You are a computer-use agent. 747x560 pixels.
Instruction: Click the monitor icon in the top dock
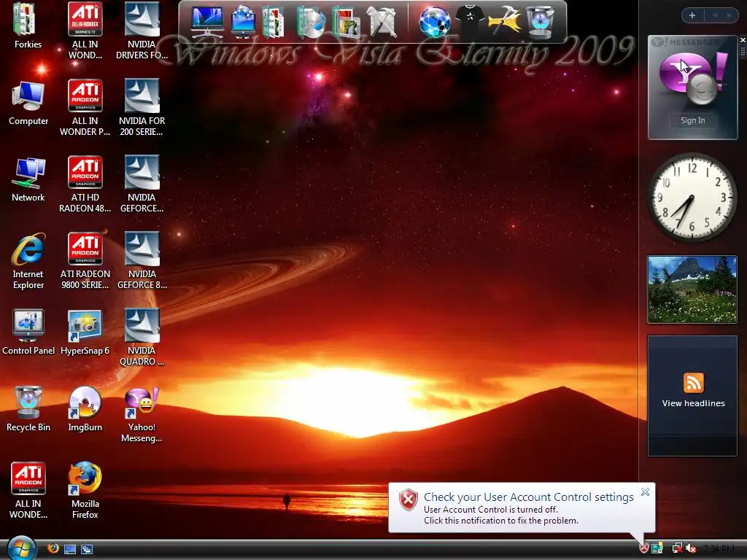pos(206,22)
